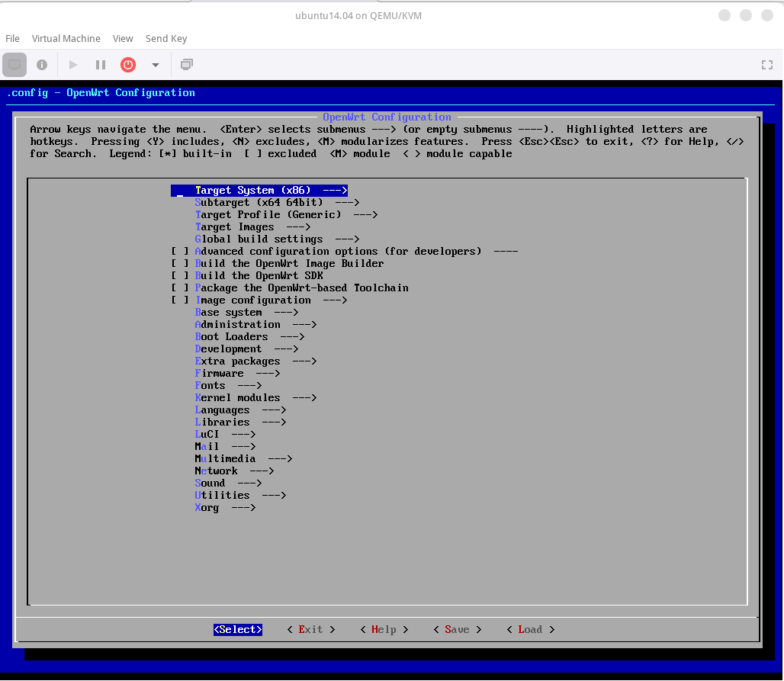
Task: Check Build the OpenWrt SDK option
Action: pos(180,276)
